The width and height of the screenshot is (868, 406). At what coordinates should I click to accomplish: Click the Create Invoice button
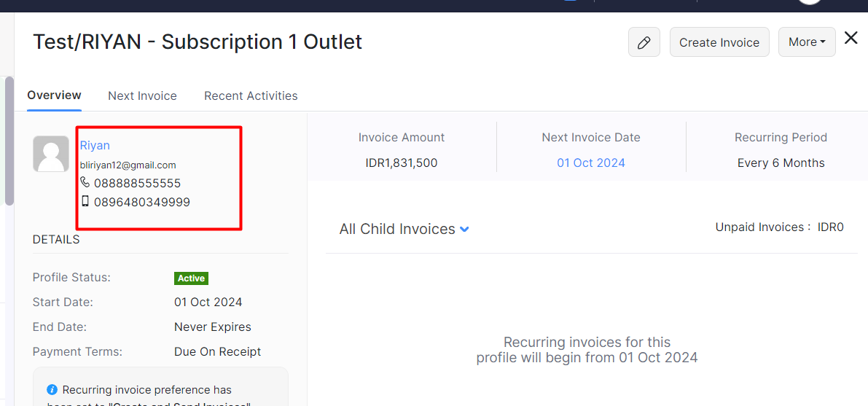[719, 42]
